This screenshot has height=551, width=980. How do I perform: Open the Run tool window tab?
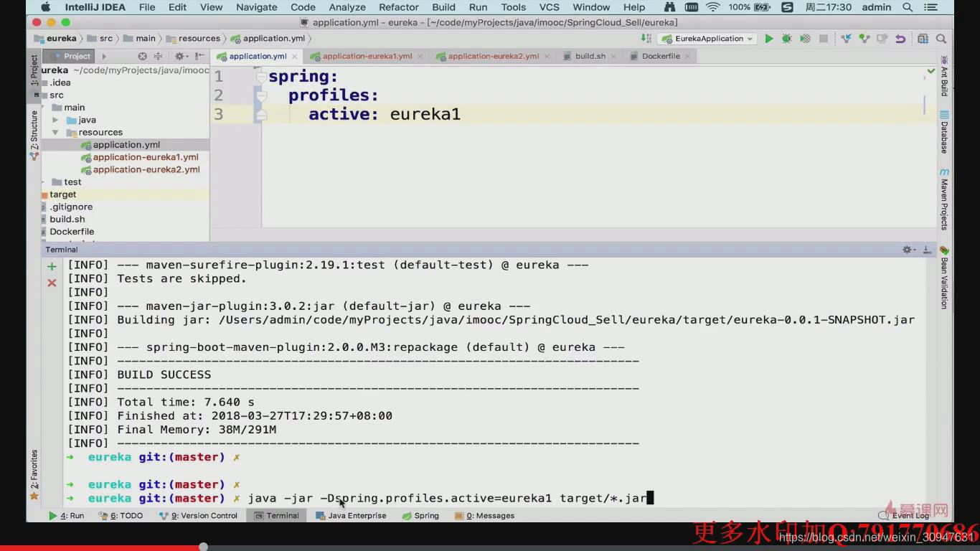(x=66, y=515)
